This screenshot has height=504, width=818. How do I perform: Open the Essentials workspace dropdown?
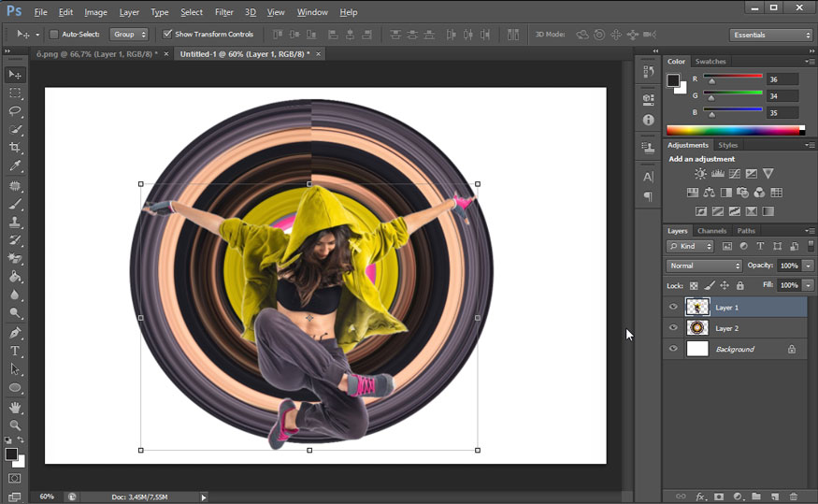point(770,35)
